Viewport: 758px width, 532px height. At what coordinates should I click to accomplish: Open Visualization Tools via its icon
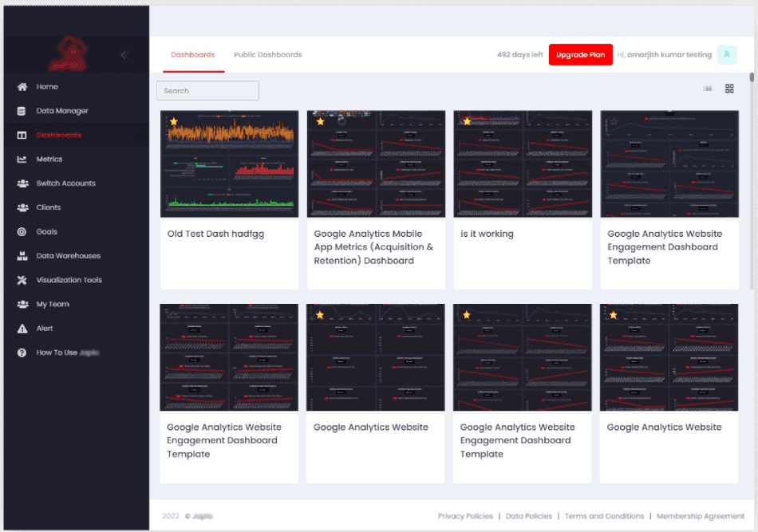click(22, 280)
